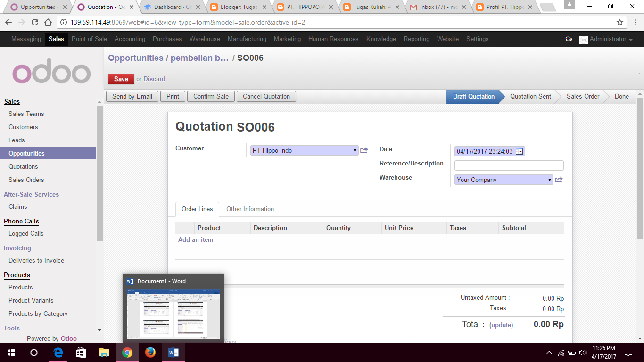Click the Add an item link
The height and width of the screenshot is (362, 644).
point(196,240)
